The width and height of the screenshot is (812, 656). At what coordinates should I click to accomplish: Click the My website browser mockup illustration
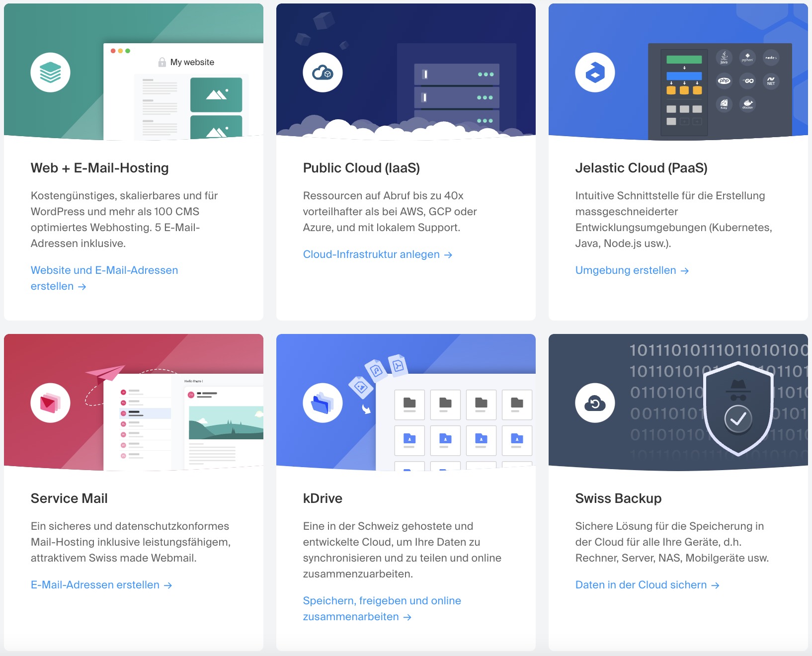(x=183, y=91)
